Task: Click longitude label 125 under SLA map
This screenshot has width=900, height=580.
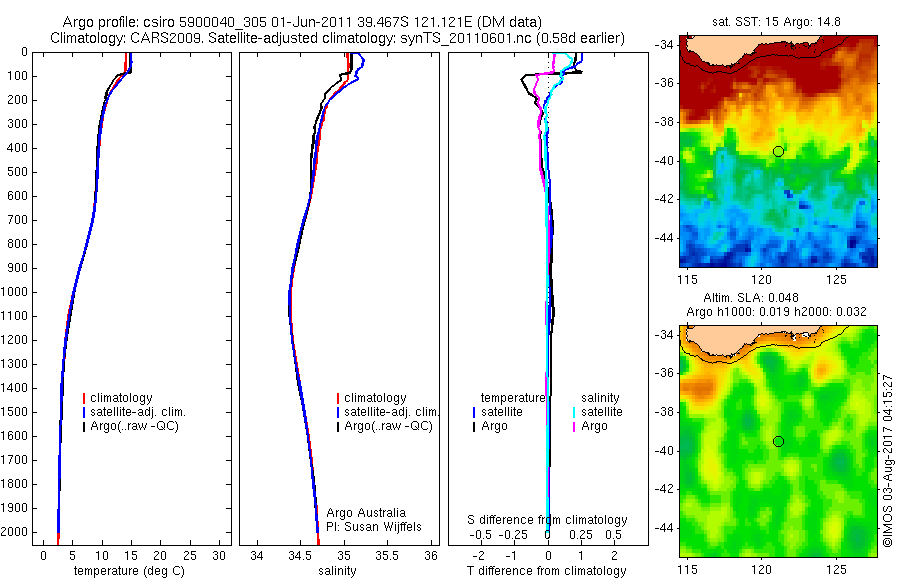Action: (x=836, y=570)
